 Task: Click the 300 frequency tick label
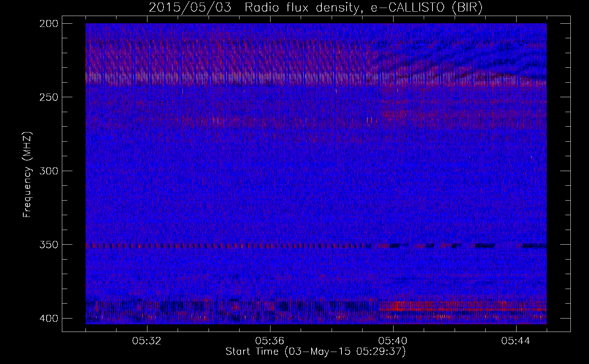(x=48, y=171)
